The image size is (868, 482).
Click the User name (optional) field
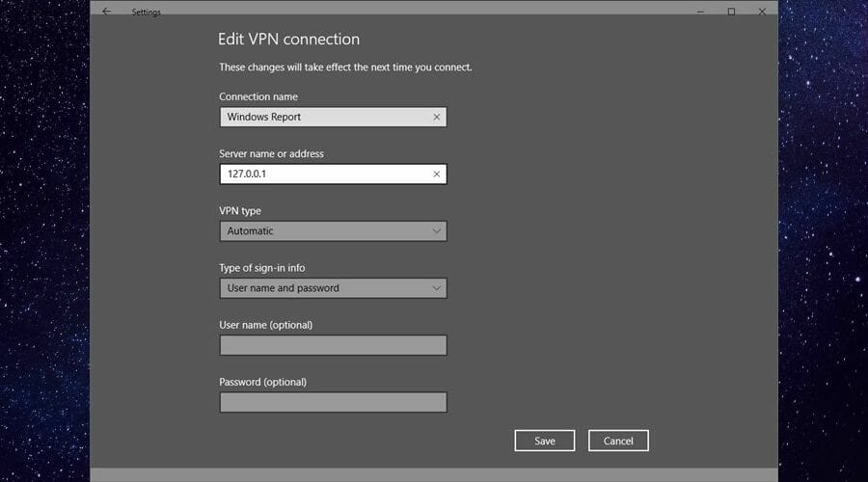[333, 345]
